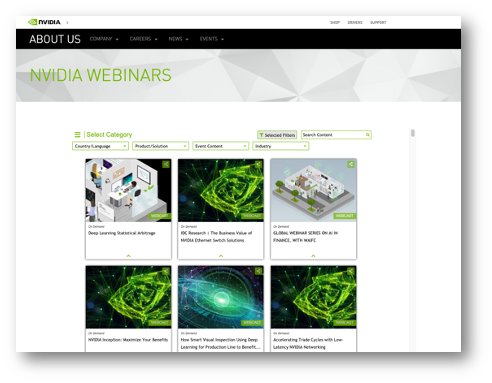Screen dimensions: 492x383
Task: Open the Country/Language dropdown
Action: point(100,146)
